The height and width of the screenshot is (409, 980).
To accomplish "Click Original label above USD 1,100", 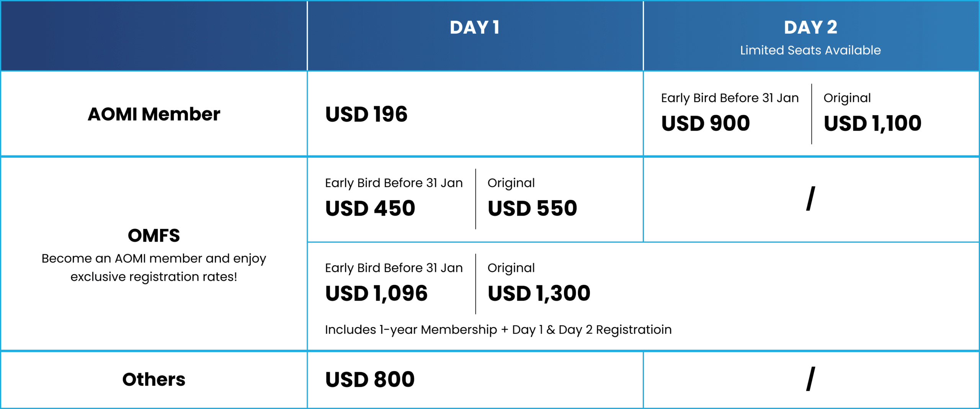I will 847,98.
